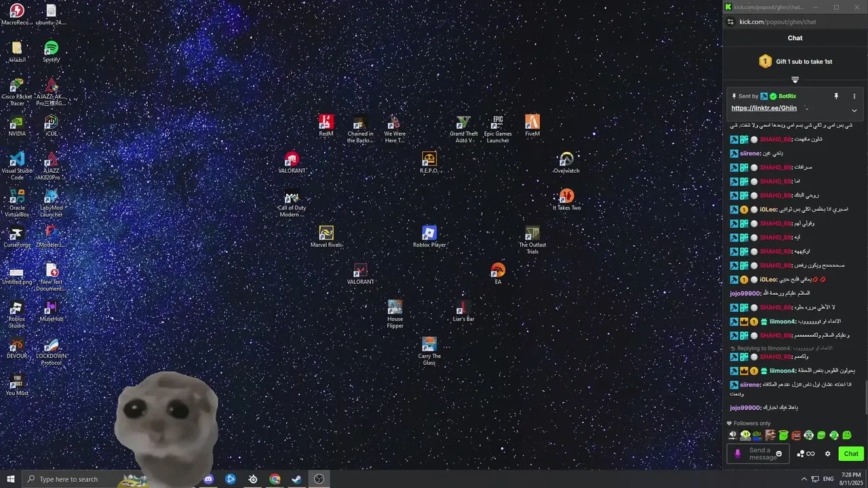Open Google Chrome from the taskbar

275,479
